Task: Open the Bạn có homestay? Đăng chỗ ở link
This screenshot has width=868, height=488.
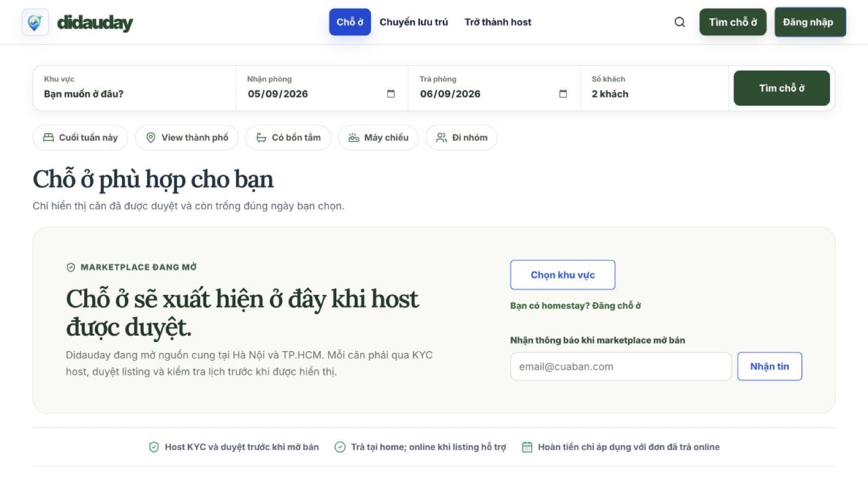Action: point(575,306)
